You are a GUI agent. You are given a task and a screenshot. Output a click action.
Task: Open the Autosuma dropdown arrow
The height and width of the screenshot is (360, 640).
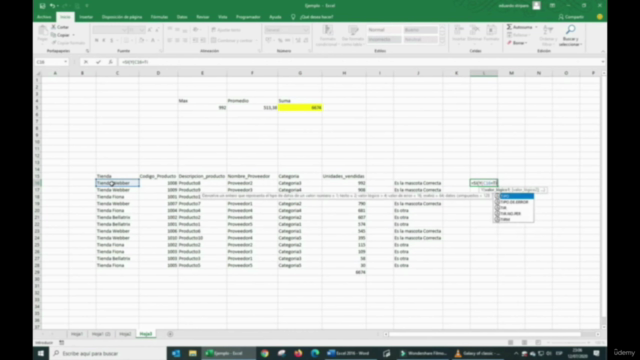pos(536,27)
